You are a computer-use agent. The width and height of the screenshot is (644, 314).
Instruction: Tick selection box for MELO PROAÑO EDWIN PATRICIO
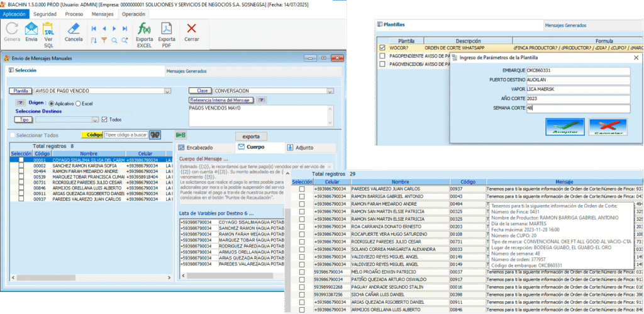click(302, 272)
